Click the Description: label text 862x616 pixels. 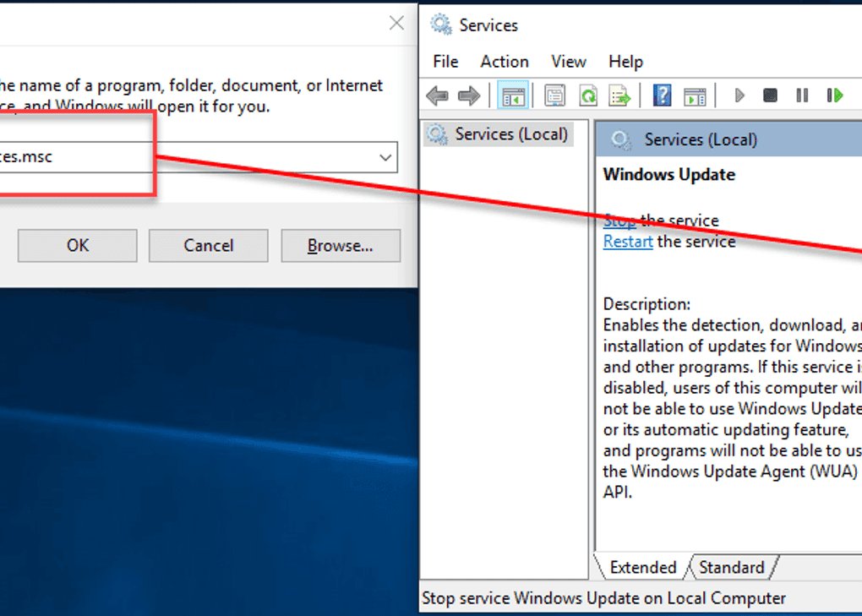coord(646,304)
